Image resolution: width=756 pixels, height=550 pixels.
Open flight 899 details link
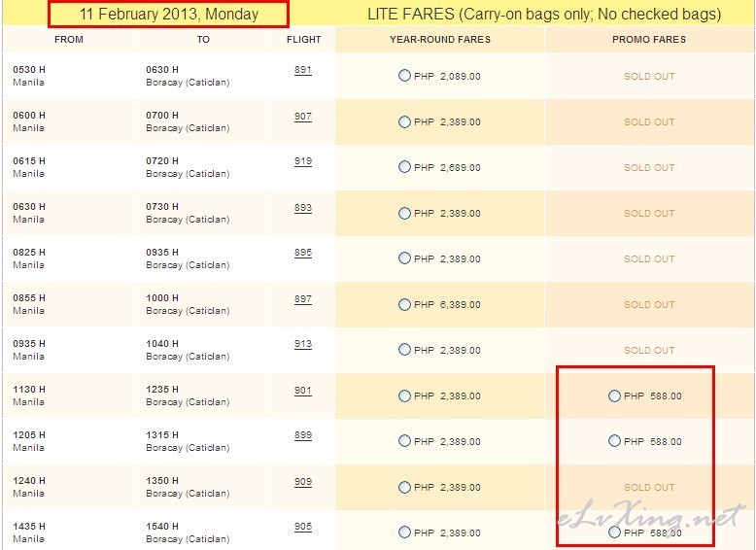[x=303, y=435]
